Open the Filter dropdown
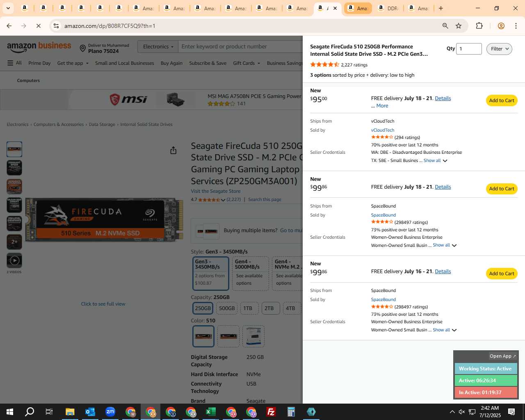 click(499, 49)
